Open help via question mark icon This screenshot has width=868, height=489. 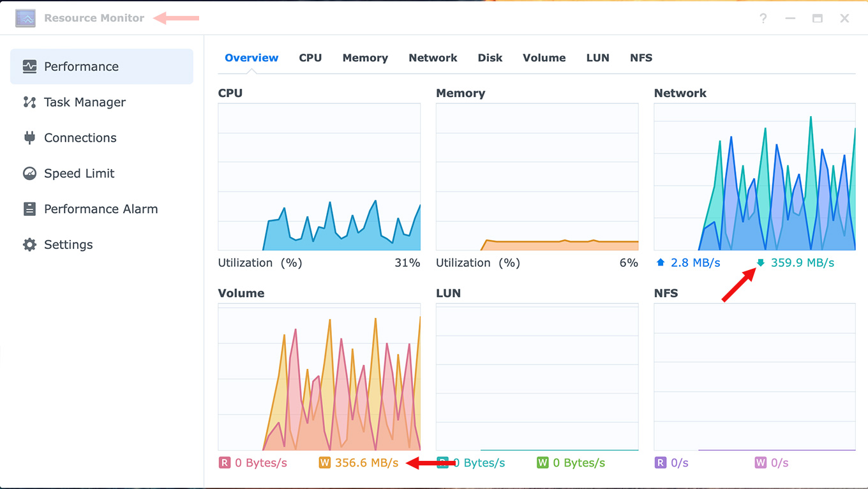coord(763,19)
